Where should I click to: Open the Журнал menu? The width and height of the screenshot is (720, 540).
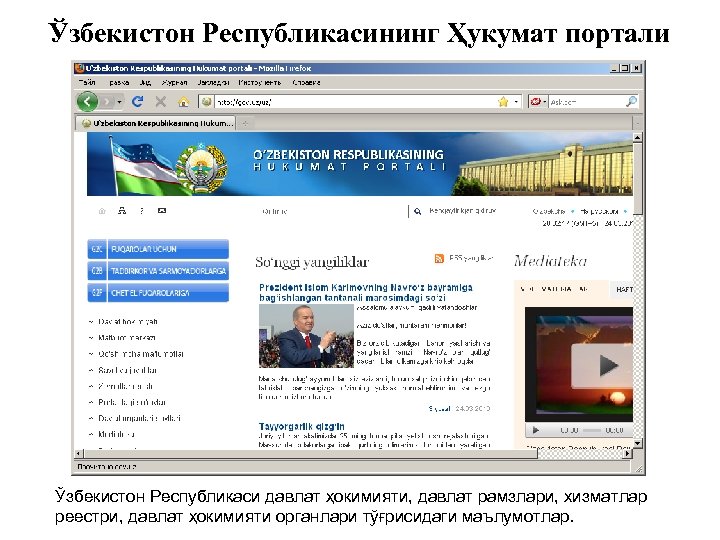coord(174,83)
